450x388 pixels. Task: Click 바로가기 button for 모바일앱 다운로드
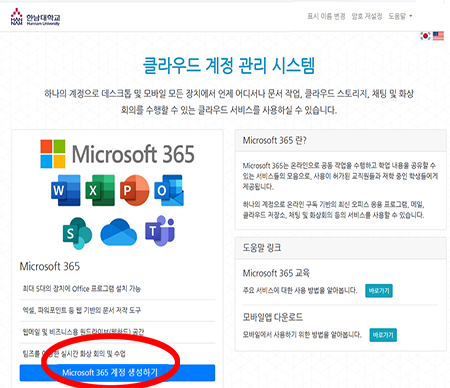(383, 335)
